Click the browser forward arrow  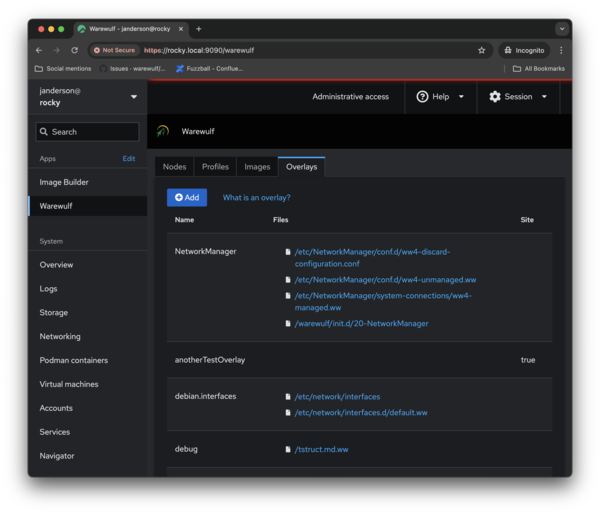[x=57, y=50]
